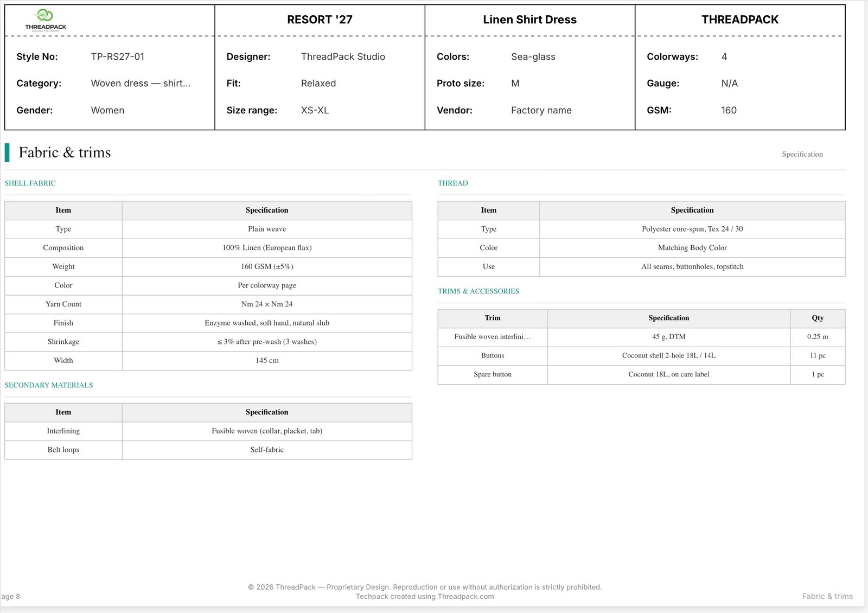Click the Enzyme washed finish specification

(267, 323)
